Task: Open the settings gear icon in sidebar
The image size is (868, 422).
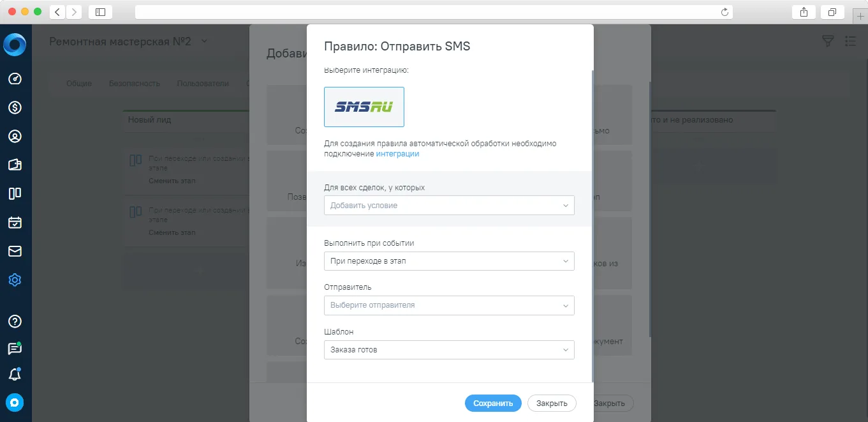Action: tap(15, 280)
